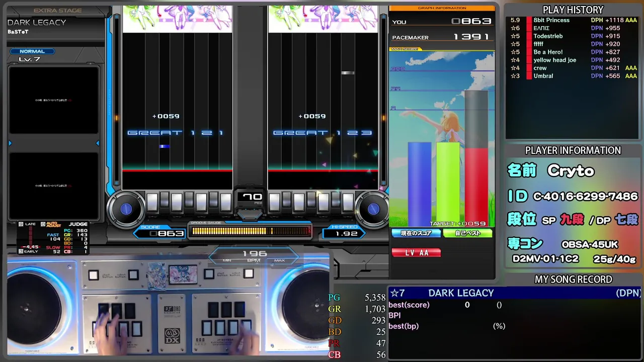Click the PLAYER INFORMATION header
Screen dimensions: 644x362
[x=573, y=150]
